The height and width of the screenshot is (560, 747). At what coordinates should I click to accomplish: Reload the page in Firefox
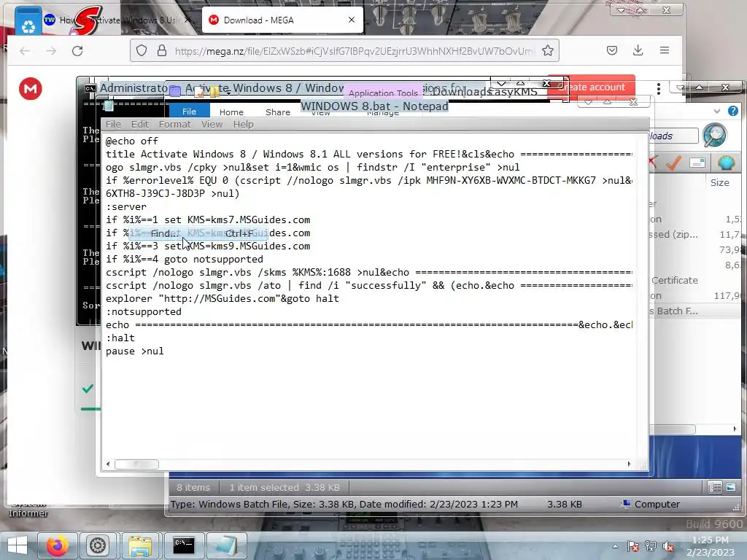77,51
